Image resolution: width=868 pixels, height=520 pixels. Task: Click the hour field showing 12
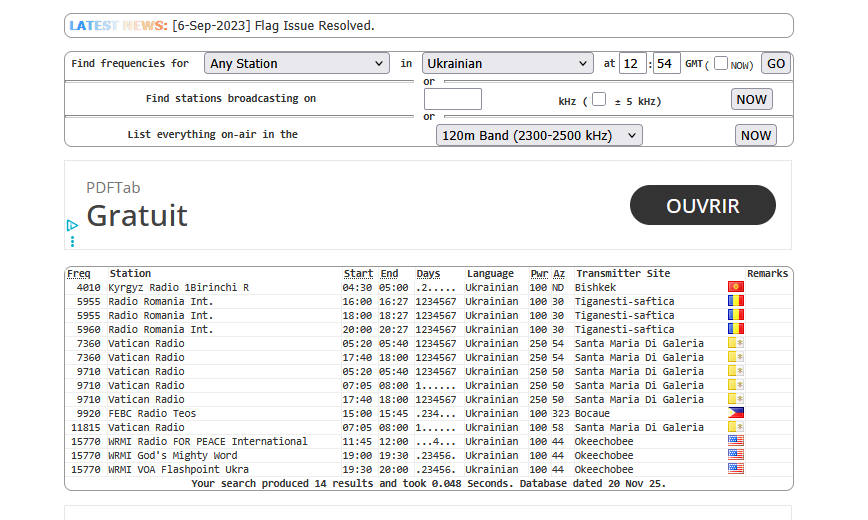pyautogui.click(x=632, y=63)
